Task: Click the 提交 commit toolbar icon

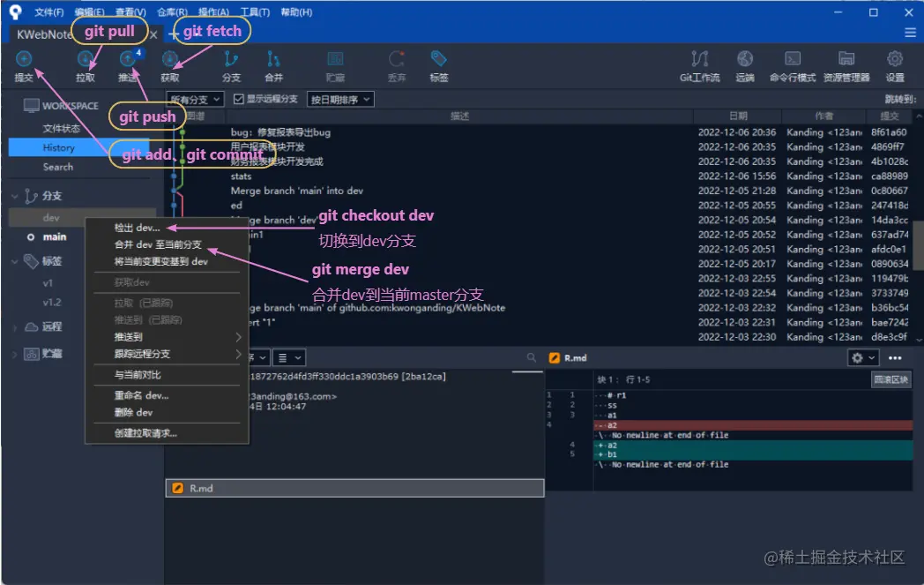Action: (24, 66)
